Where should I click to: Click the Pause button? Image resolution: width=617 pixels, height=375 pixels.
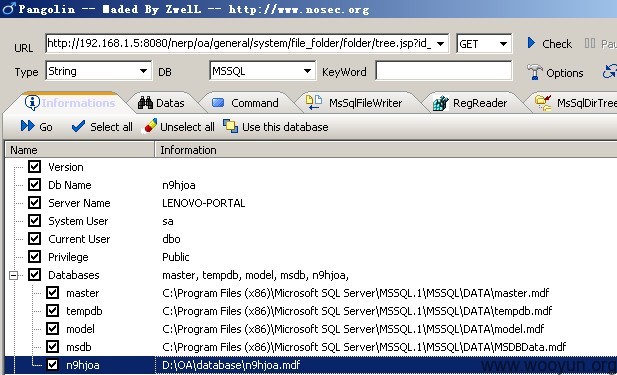click(x=600, y=43)
